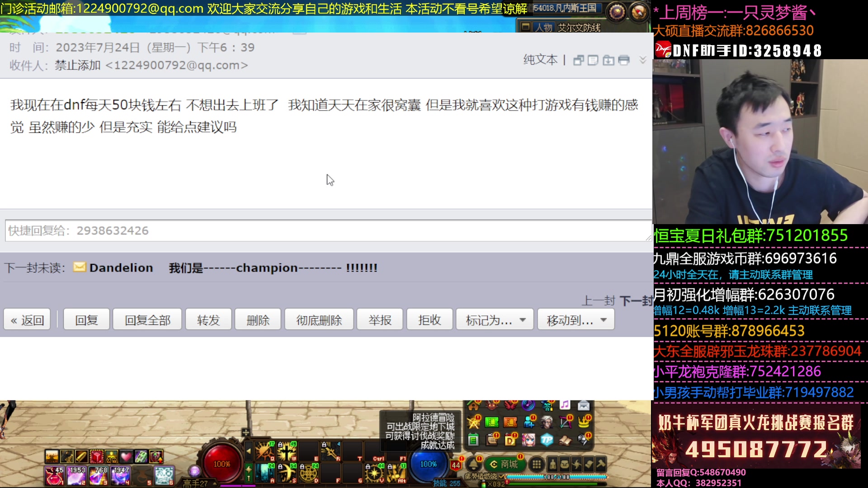Click the TP skill icon in the game menu
868x488 pixels.
(x=547, y=440)
